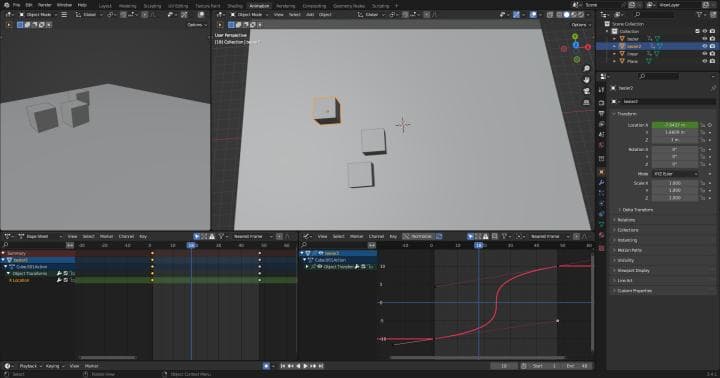Screen dimensions: 720x378
Task: Open Graph Editor Channel menu
Action: tap(376, 237)
